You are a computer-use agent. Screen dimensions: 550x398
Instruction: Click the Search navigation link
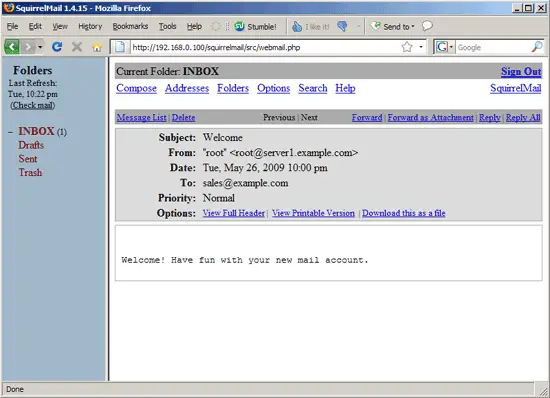tap(313, 88)
